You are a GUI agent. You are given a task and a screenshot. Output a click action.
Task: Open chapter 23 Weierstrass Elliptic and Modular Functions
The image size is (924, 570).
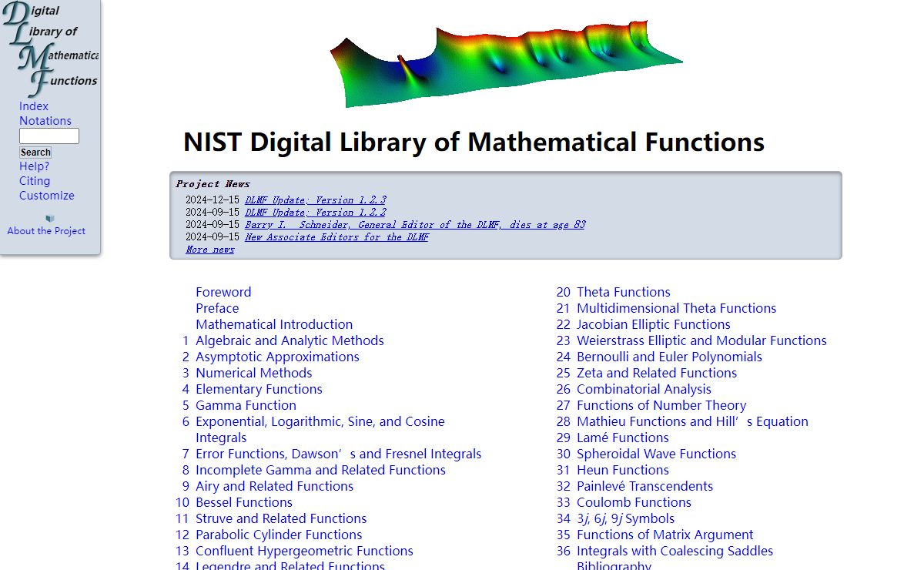coord(701,340)
